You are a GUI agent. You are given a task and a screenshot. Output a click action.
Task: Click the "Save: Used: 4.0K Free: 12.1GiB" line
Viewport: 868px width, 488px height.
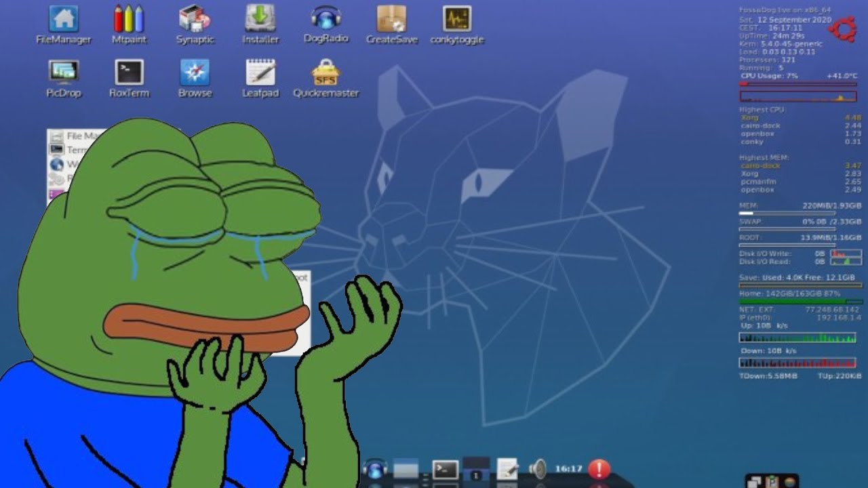coord(797,278)
